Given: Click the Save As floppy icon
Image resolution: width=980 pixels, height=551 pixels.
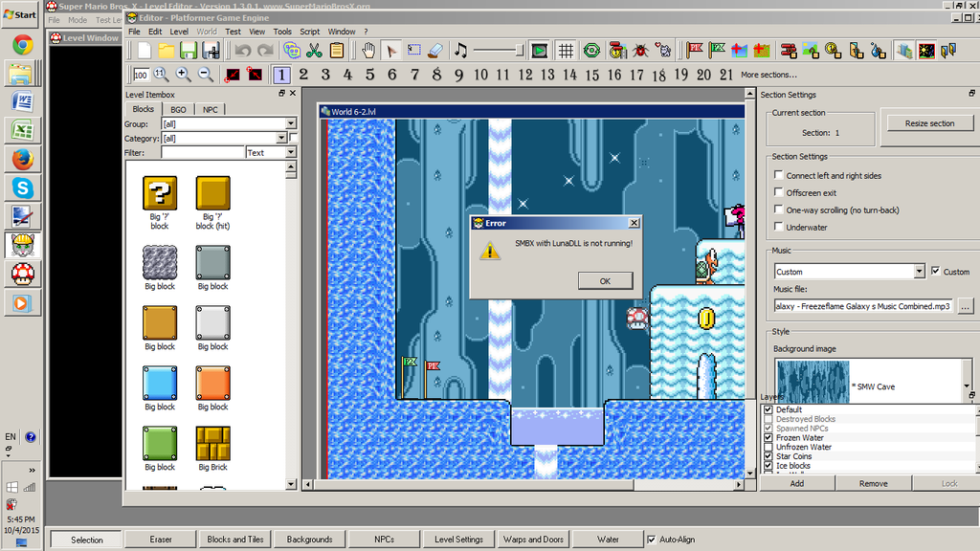Looking at the screenshot, I should [x=211, y=51].
